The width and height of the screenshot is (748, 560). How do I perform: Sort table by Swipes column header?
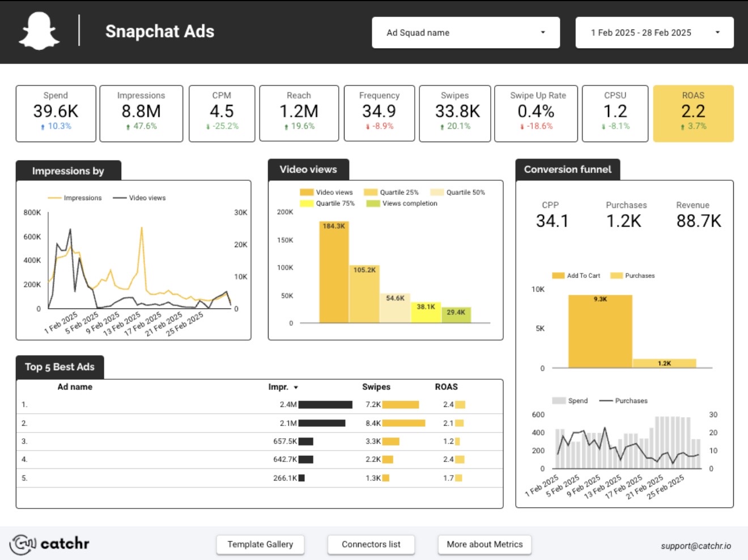click(x=376, y=387)
